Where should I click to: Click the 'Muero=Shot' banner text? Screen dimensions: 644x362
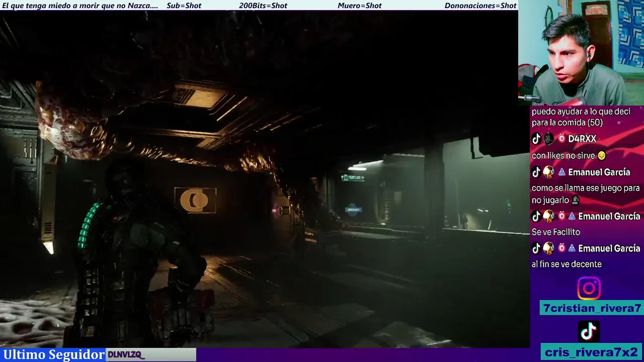click(360, 6)
